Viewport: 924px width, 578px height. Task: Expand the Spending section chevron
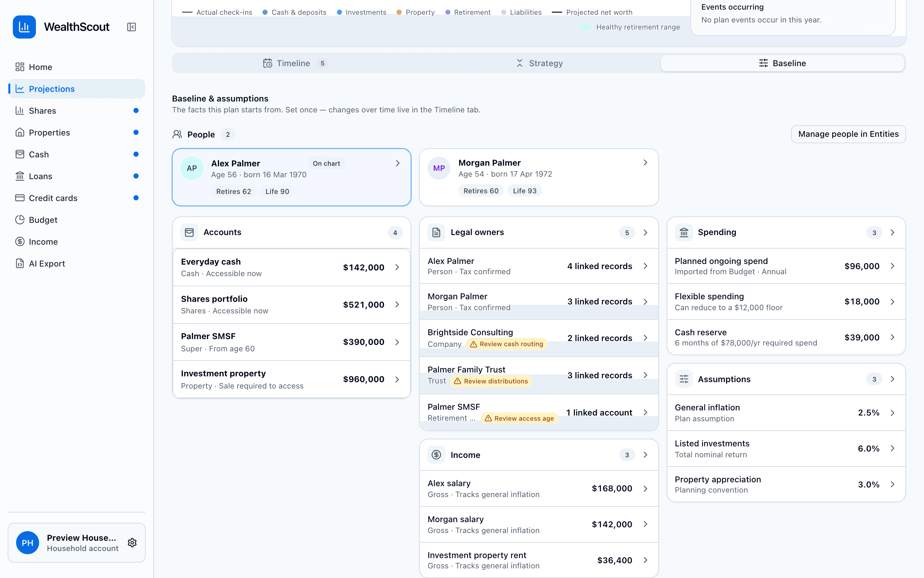point(892,232)
